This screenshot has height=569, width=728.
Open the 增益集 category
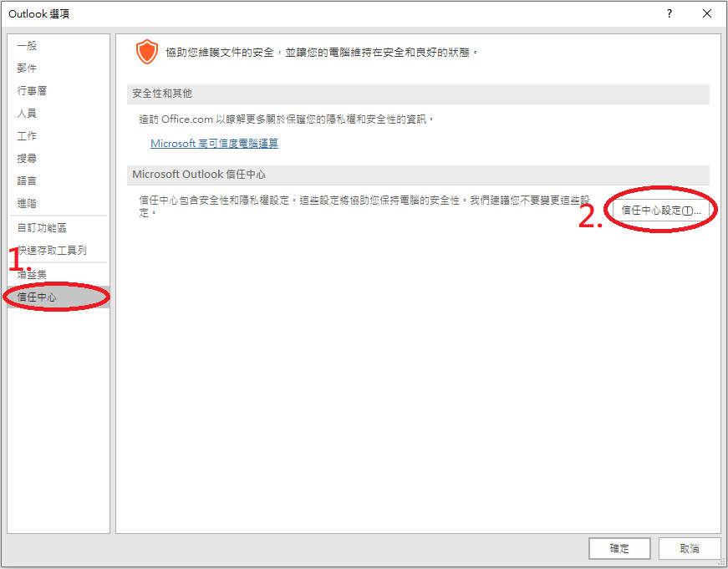click(x=59, y=275)
